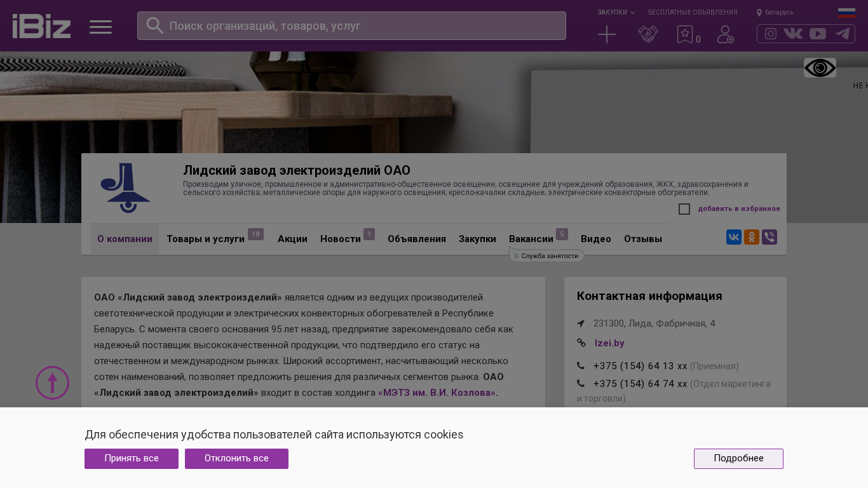The height and width of the screenshot is (488, 868).
Task: Expand the Закупки dropdown in header
Action: pyautogui.click(x=616, y=13)
